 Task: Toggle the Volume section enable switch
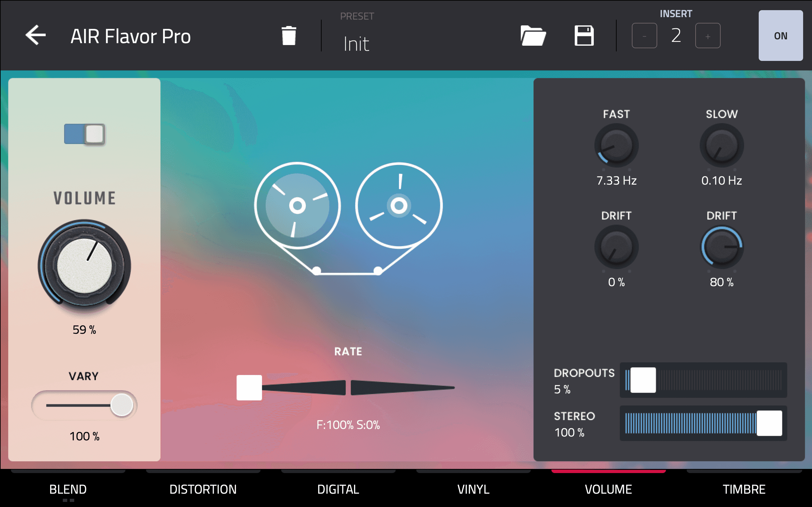[84, 134]
